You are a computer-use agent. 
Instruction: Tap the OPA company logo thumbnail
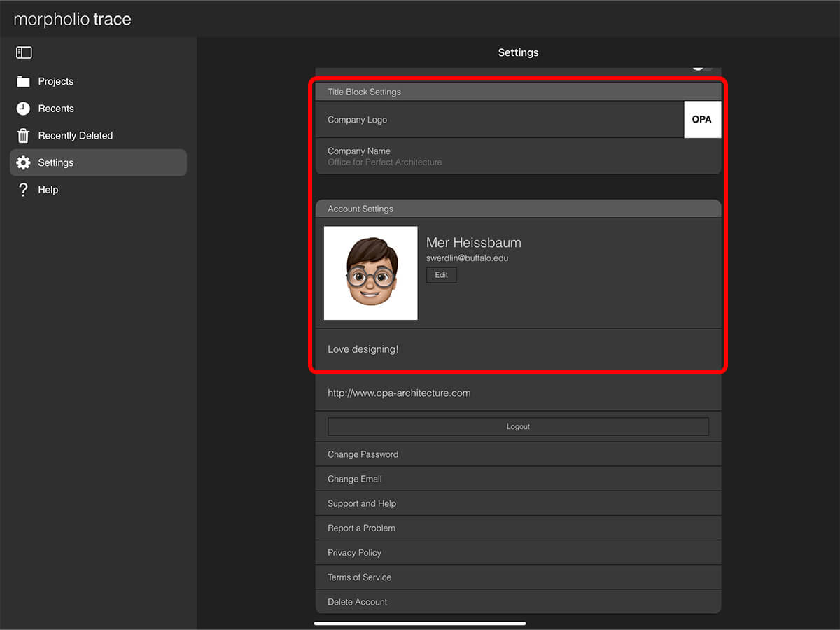701,119
